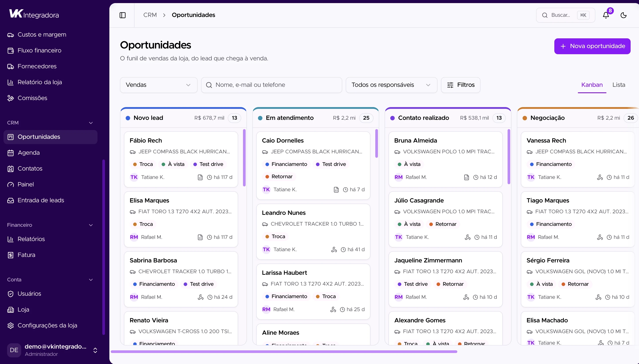Open the Vendas funnel dropdown
The image size is (639, 364).
coord(159,85)
